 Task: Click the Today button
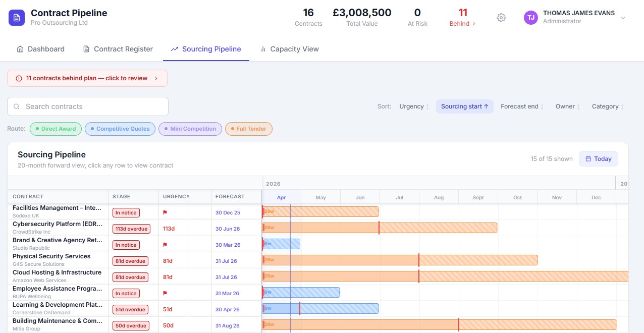pyautogui.click(x=598, y=158)
